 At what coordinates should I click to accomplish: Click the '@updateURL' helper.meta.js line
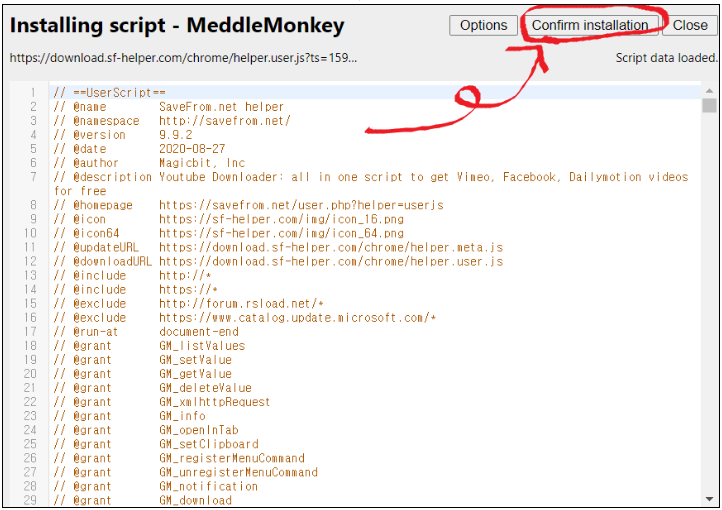tap(278, 247)
